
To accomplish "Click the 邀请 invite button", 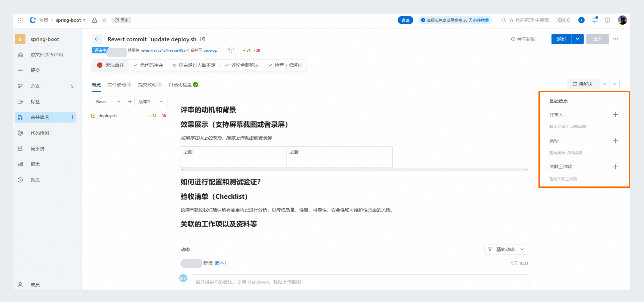I will 405,20.
